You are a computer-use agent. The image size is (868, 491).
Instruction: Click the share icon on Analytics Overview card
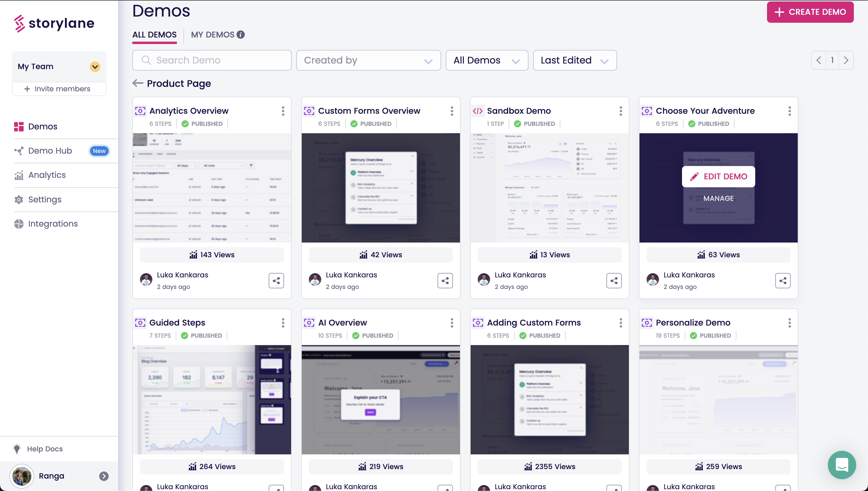(276, 281)
